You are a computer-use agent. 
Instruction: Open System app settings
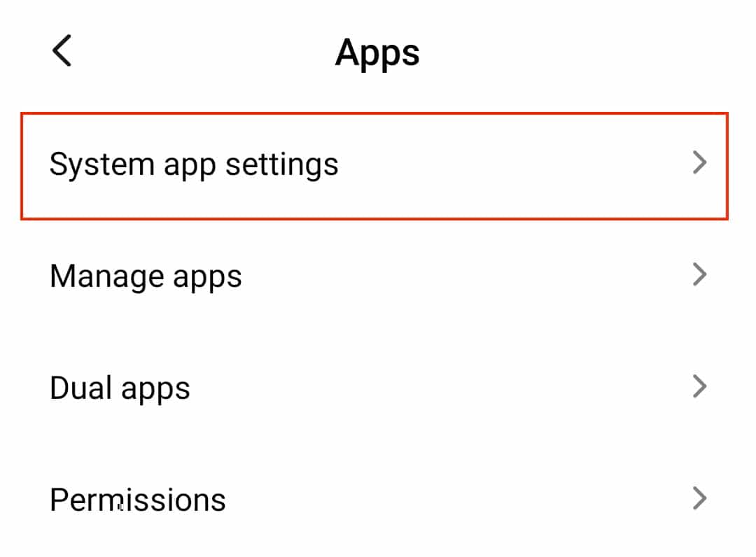point(374,166)
